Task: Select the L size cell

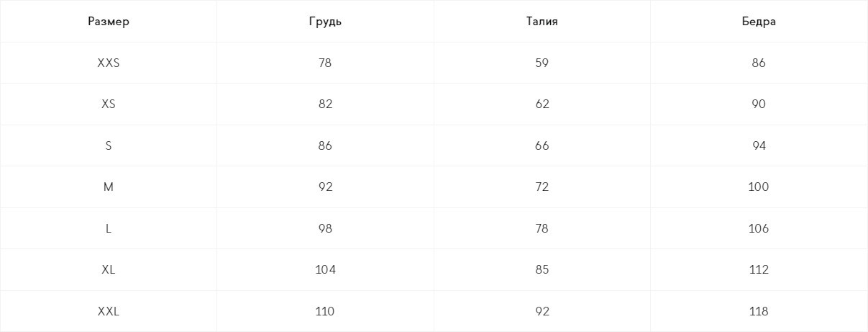Action: pyautogui.click(x=109, y=228)
